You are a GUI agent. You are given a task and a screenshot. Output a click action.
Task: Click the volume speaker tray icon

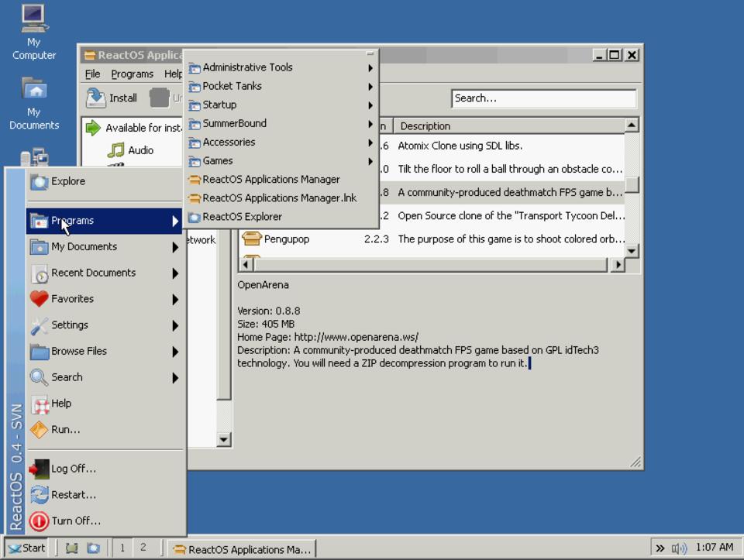(679, 548)
